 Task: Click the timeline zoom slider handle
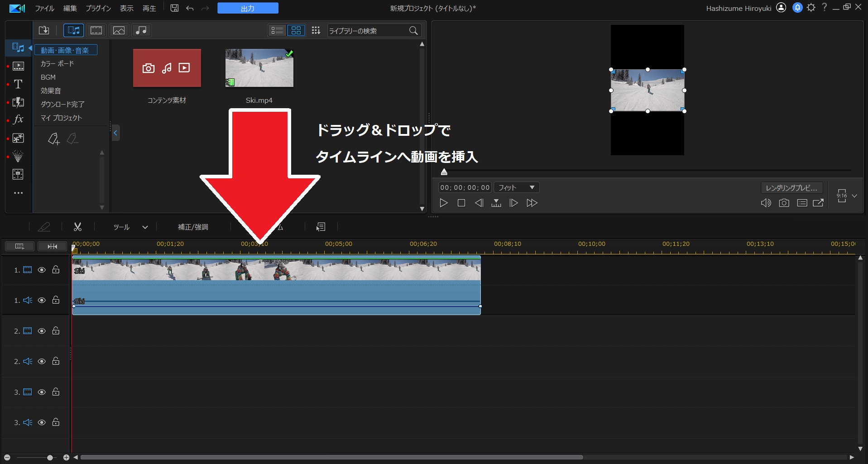coord(50,458)
